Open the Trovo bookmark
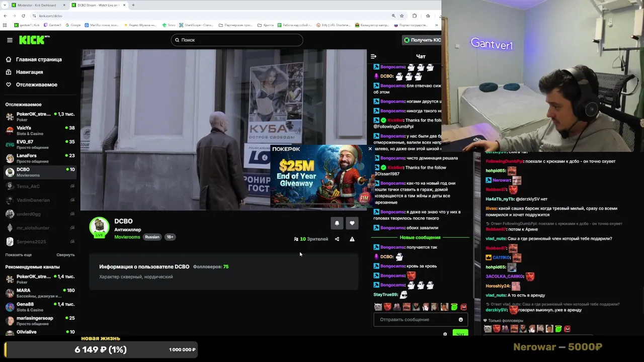644x362 pixels. (169, 25)
